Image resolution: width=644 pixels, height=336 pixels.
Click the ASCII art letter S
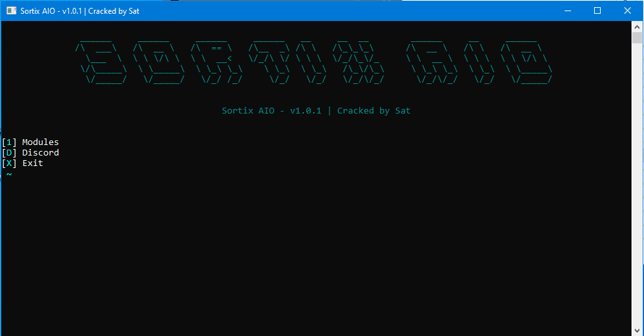(101, 62)
